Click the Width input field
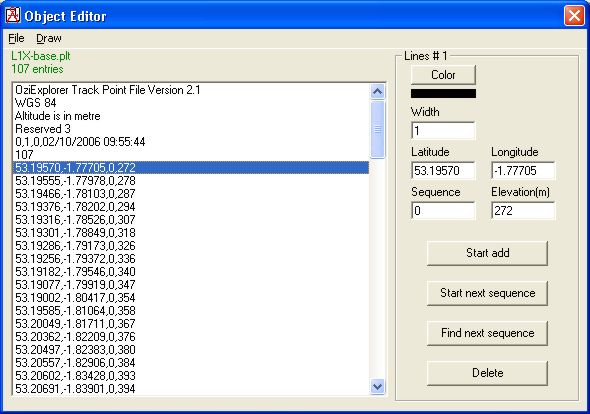Screen dimensions: 590x414 tap(443, 131)
